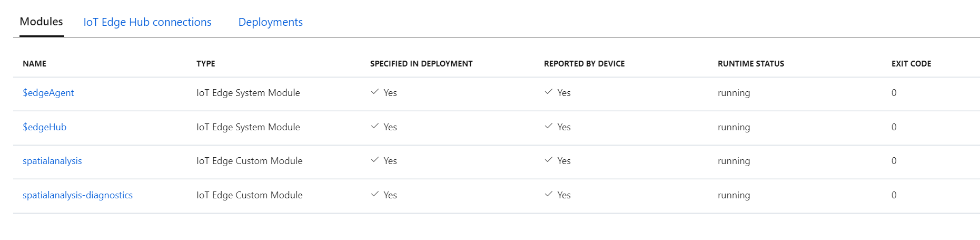Screen dimensions: 980x240
Task: Open the $edgeHub module details
Action: [x=45, y=127]
